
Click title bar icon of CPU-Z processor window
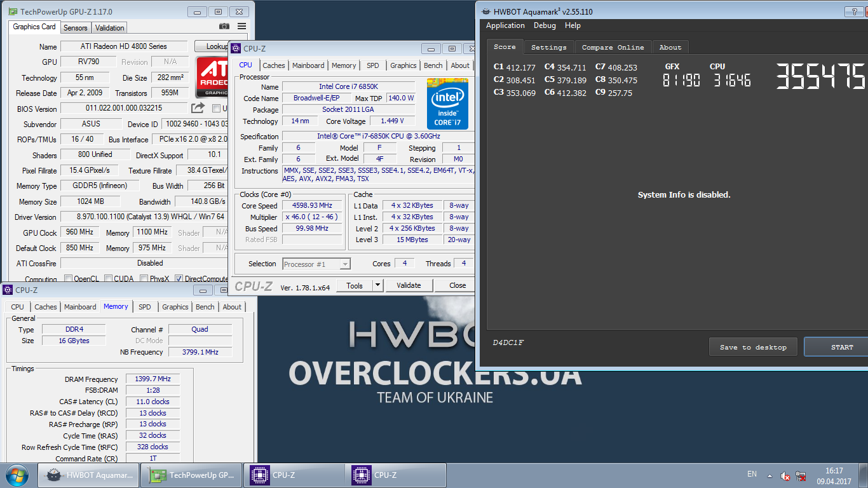coord(236,48)
